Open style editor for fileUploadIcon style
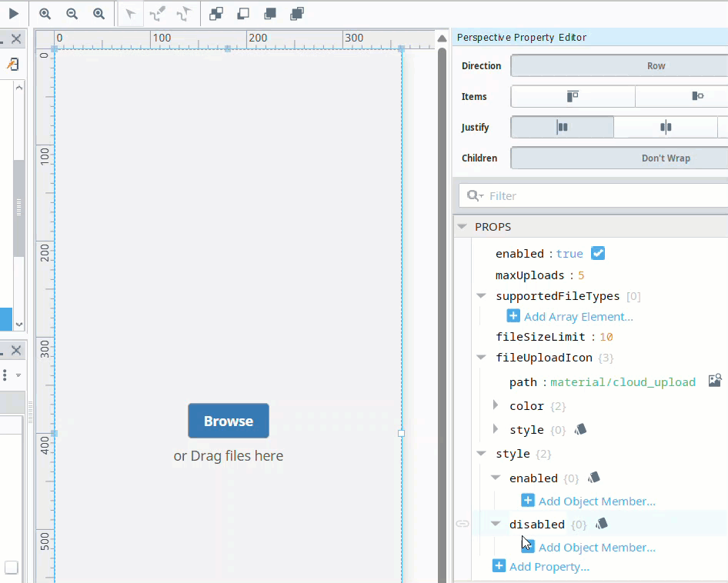The height and width of the screenshot is (583, 728). coord(580,429)
